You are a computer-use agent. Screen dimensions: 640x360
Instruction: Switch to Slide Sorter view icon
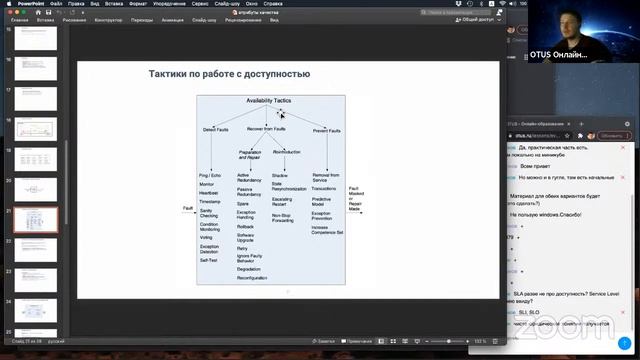393,341
